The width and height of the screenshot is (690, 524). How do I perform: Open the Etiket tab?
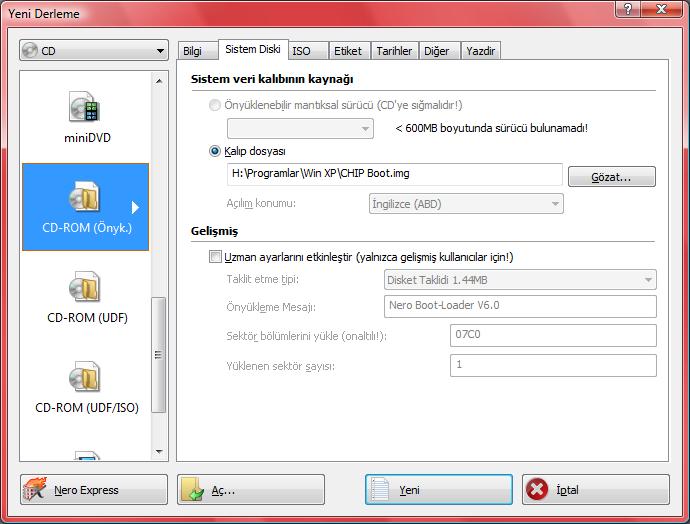point(348,51)
